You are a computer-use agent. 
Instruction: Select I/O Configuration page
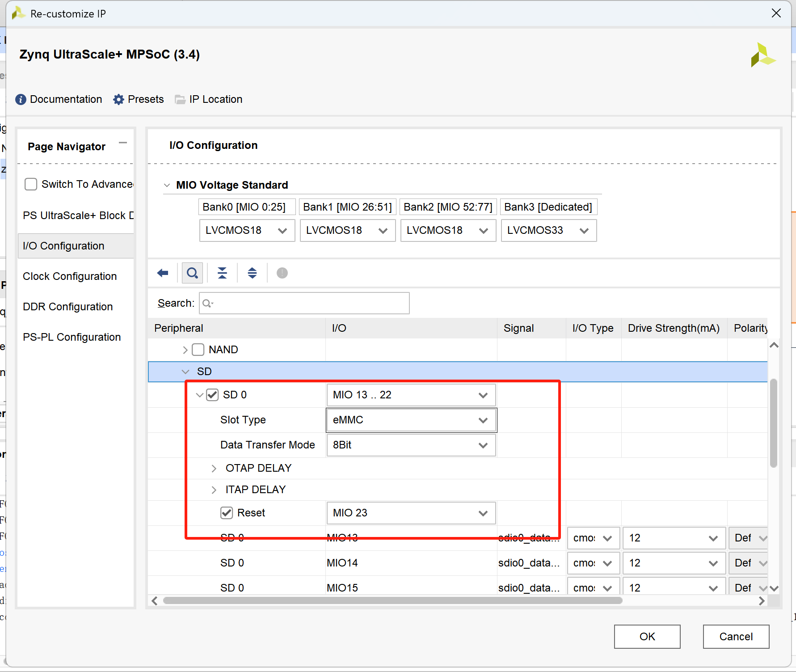[x=76, y=246]
